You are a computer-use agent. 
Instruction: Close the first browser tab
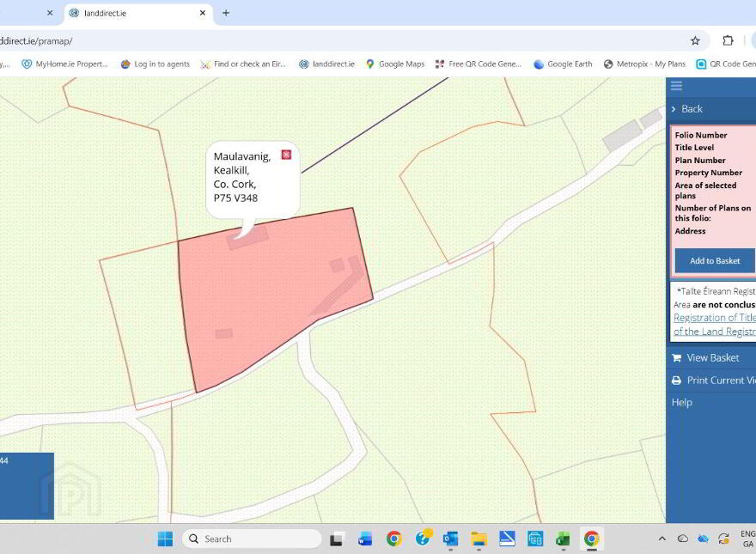[50, 13]
